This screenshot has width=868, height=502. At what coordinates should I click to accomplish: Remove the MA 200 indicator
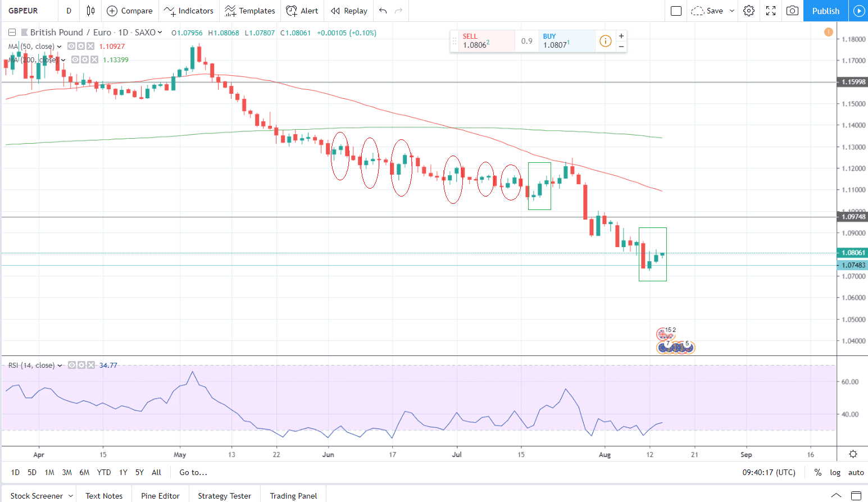[94, 60]
